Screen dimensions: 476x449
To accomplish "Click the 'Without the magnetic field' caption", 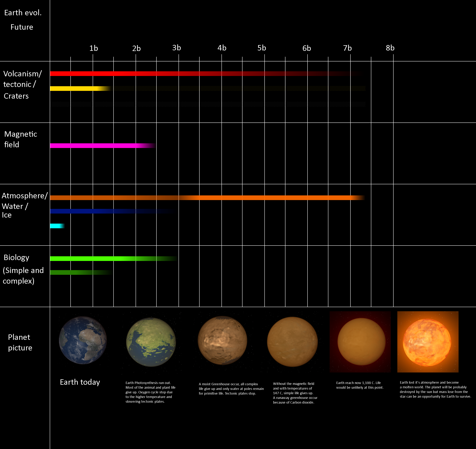I will [295, 393].
